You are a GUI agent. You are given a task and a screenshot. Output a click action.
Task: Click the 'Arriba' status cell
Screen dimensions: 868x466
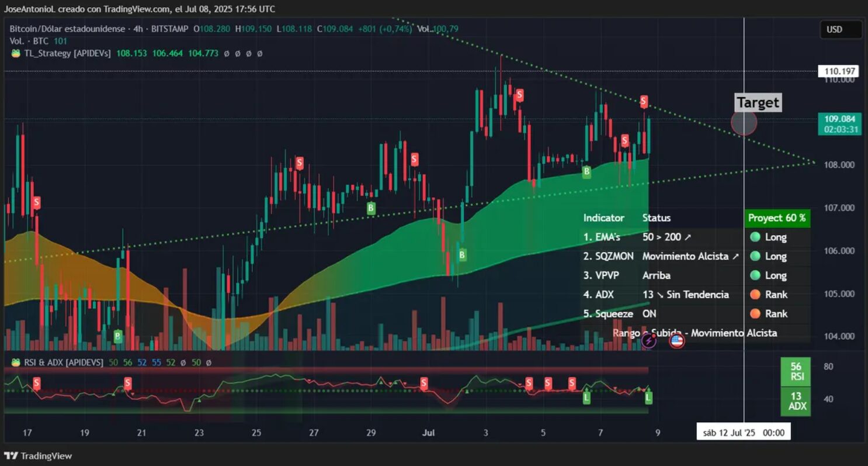(x=657, y=275)
